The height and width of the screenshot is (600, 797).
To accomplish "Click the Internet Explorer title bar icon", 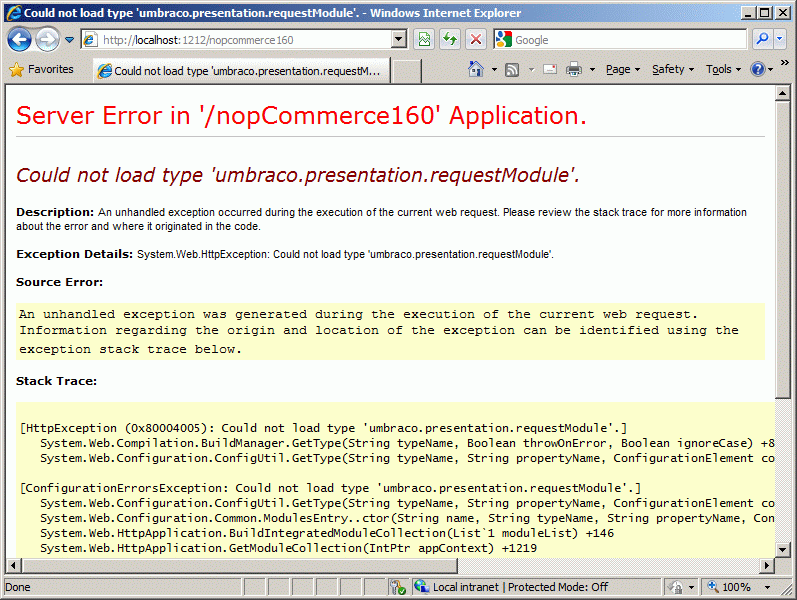I will click(x=14, y=13).
